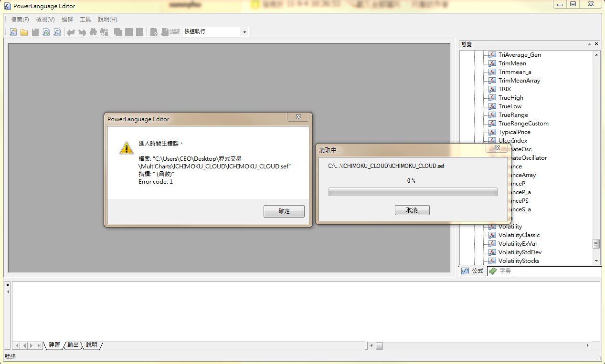Select TrueRange in the function list

513,115
